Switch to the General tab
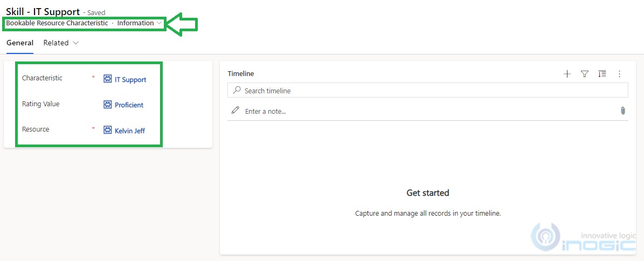The image size is (644, 261). [x=20, y=43]
